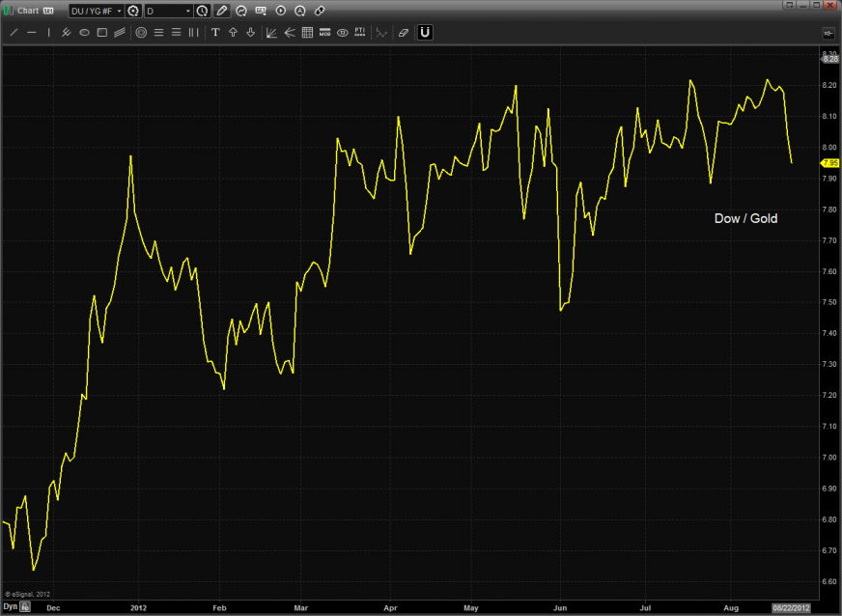Select the down arrow marker tool
Screen dimensions: 842x616
[x=250, y=33]
